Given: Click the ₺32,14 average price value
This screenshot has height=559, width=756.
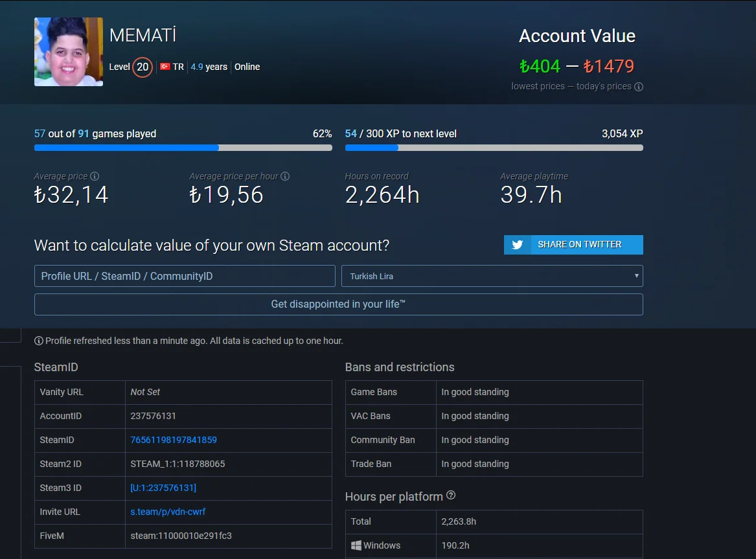Looking at the screenshot, I should [71, 195].
